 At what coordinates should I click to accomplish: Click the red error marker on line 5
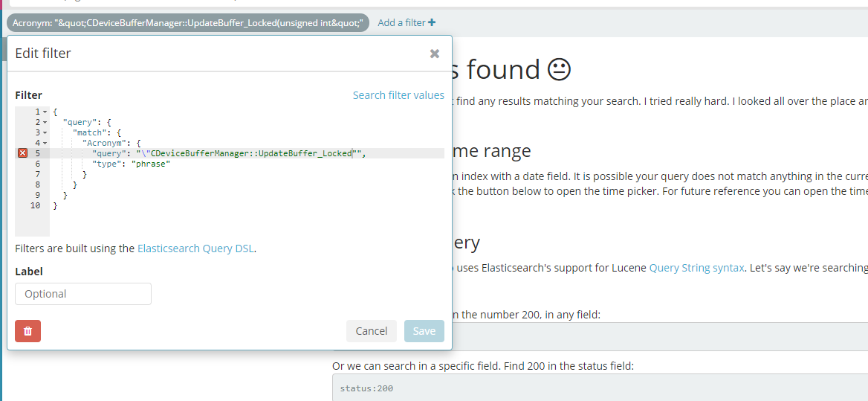tap(22, 153)
